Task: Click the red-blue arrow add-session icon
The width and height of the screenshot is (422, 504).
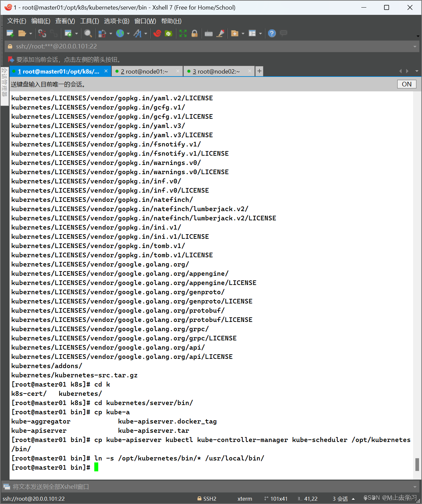Action: pyautogui.click(x=11, y=59)
